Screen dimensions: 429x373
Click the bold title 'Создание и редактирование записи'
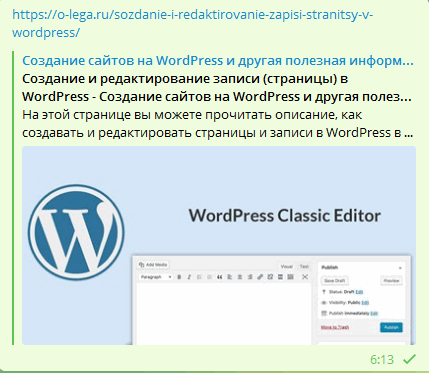pyautogui.click(x=217, y=88)
